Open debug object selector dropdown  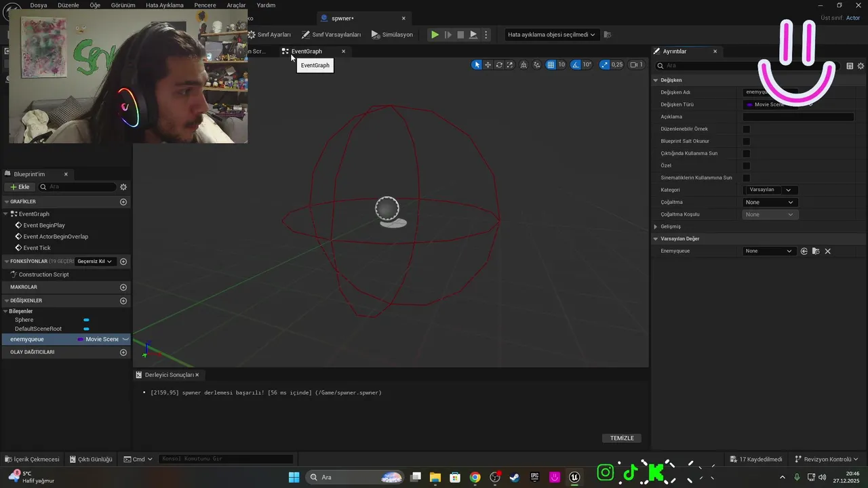click(551, 35)
